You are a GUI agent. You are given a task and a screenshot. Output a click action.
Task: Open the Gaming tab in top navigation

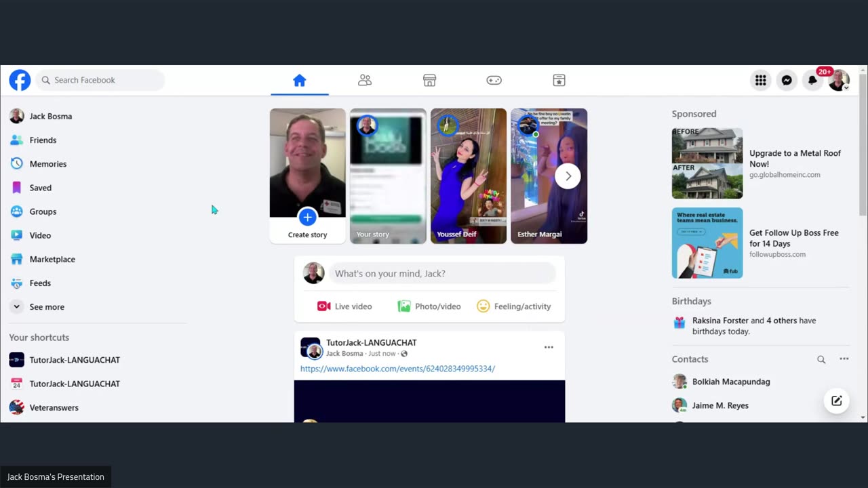coord(494,80)
